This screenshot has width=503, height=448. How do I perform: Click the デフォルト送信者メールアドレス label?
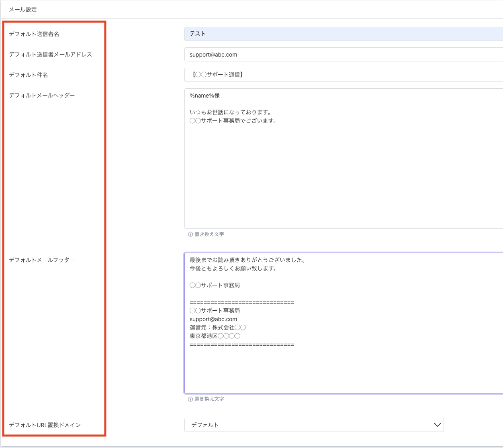click(51, 55)
